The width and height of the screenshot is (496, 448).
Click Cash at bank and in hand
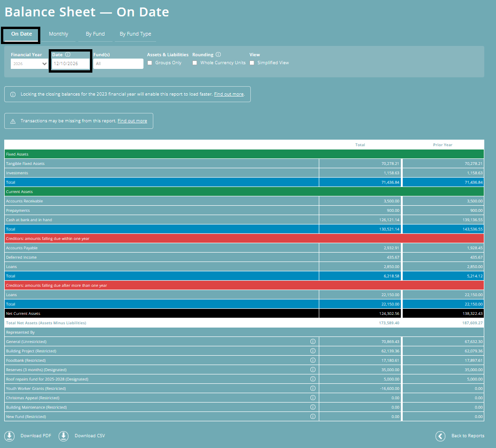pos(29,220)
